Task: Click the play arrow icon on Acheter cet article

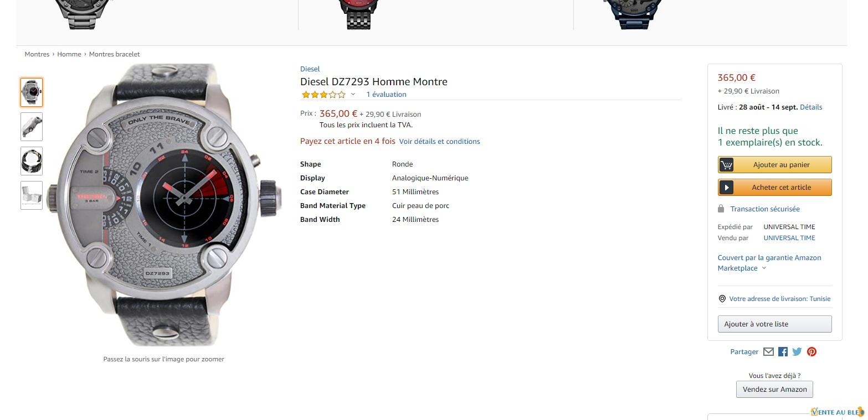Action: (x=726, y=188)
